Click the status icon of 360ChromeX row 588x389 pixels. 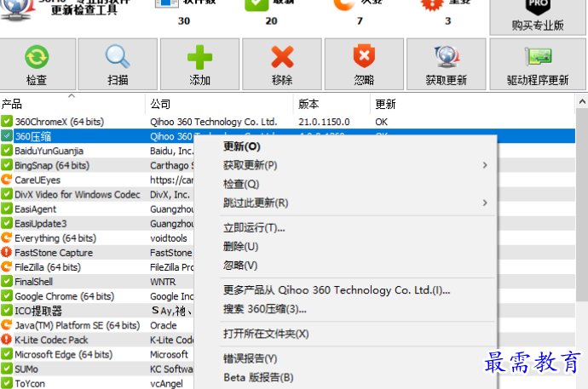click(x=6, y=122)
